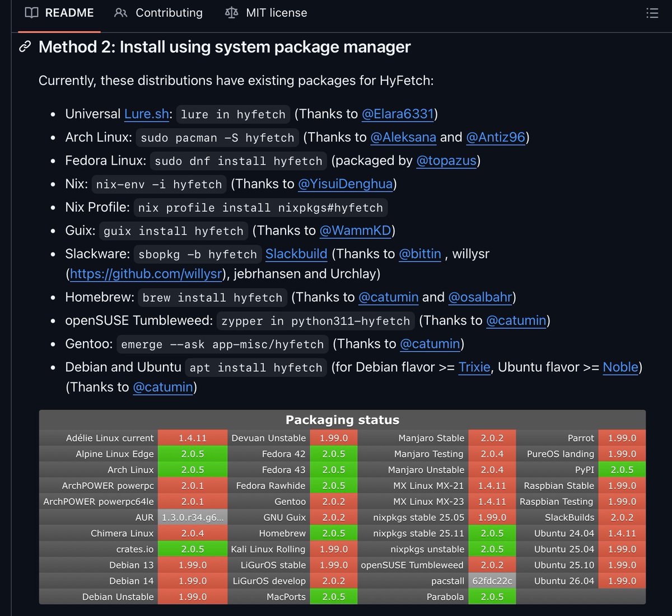Click GNU Guix version 2.0.2 cell
Image resolution: width=672 pixels, height=616 pixels.
click(x=334, y=517)
